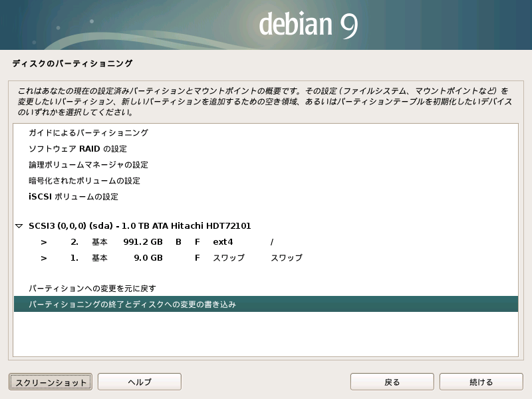Go back using the 戻る button
The image size is (532, 399).
click(392, 382)
